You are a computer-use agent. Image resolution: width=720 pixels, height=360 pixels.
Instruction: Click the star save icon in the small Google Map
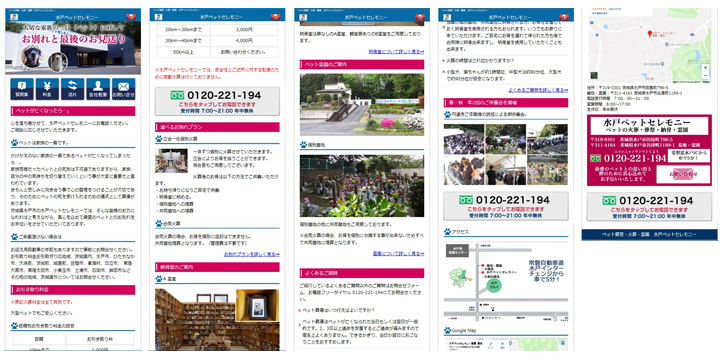click(502, 344)
